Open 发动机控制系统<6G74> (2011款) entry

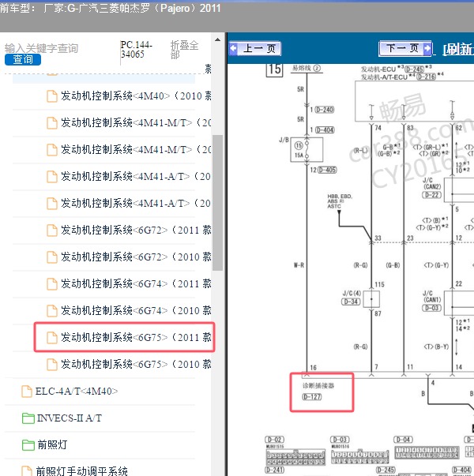point(136,284)
